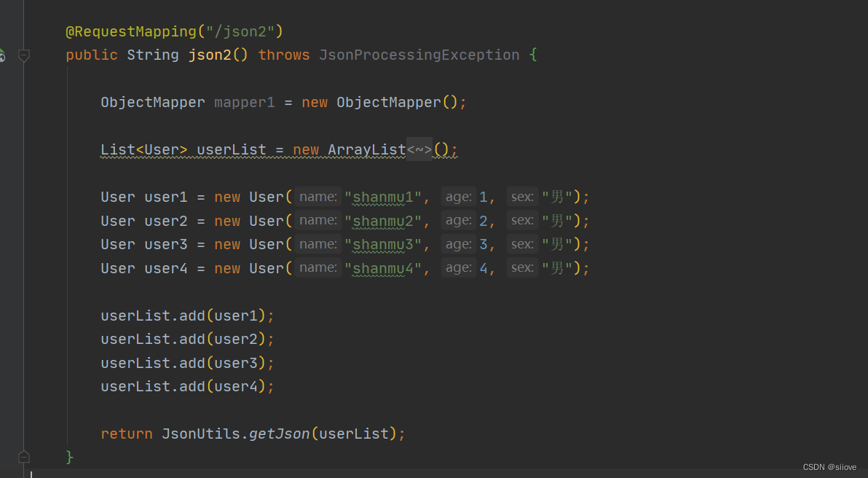The image size is (868, 478).
Task: Collapse the json2 method with the fold arrow
Action: [23, 55]
